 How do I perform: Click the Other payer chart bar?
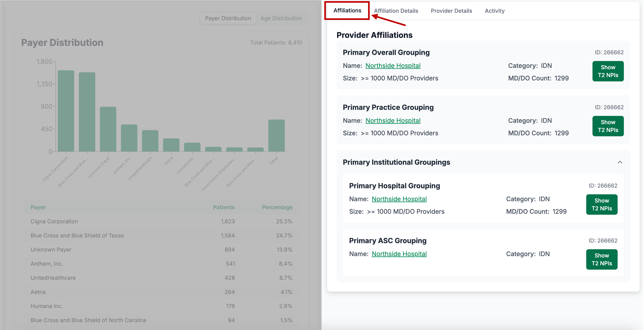(276, 136)
